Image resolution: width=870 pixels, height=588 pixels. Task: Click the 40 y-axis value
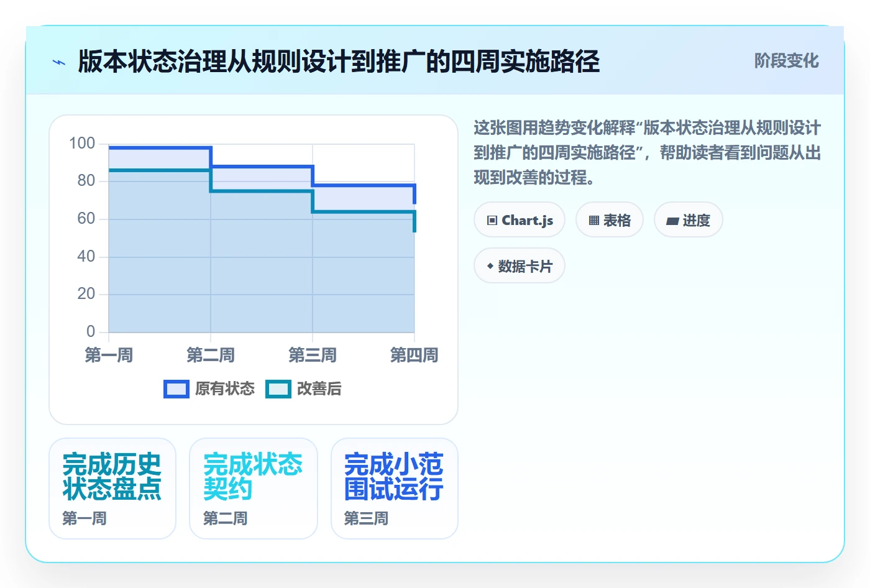(86, 257)
